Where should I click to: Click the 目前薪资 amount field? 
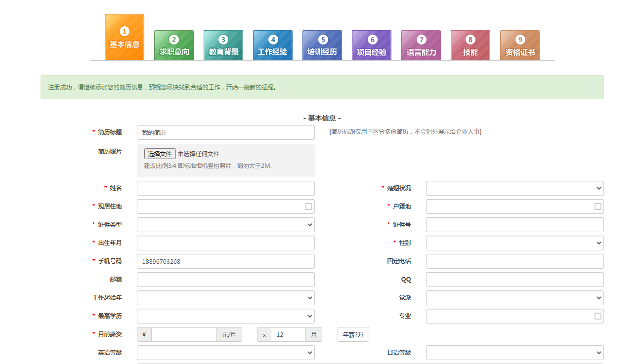click(184, 334)
